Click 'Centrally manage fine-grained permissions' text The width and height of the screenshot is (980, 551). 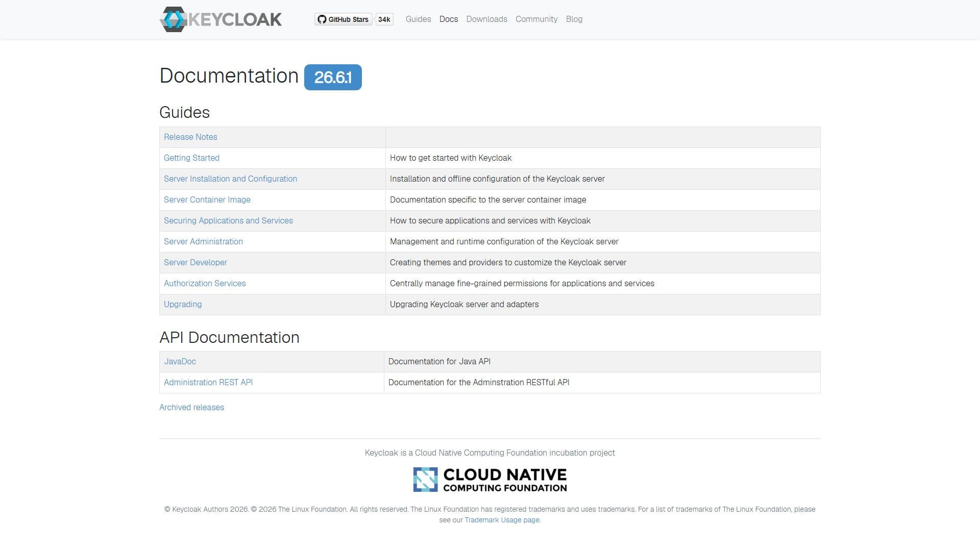point(522,283)
